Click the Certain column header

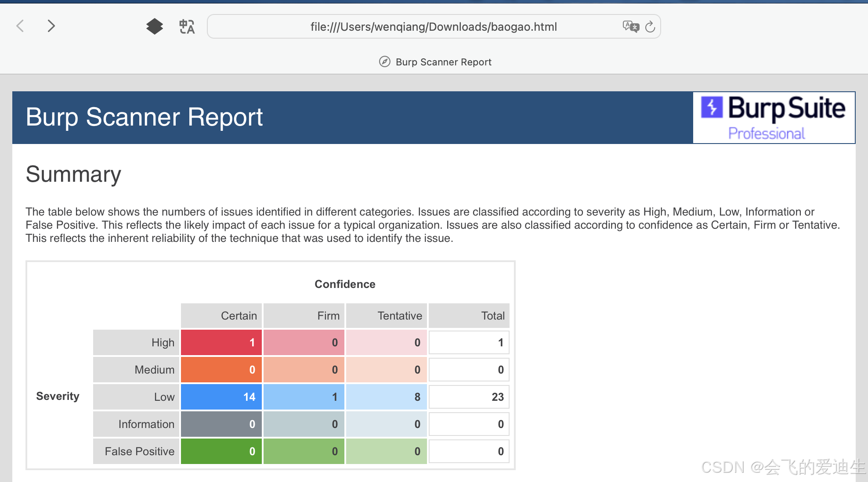point(221,316)
